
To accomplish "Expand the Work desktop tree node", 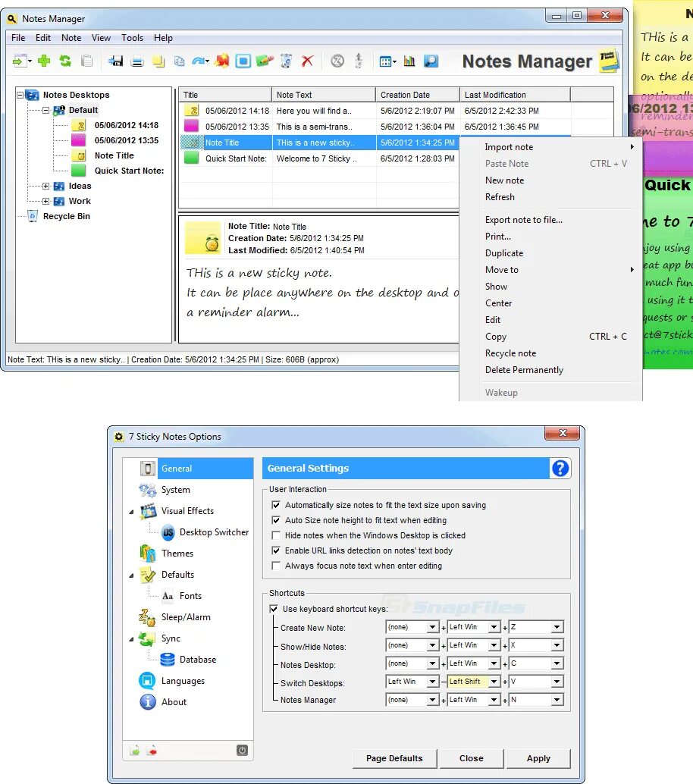I will (46, 201).
